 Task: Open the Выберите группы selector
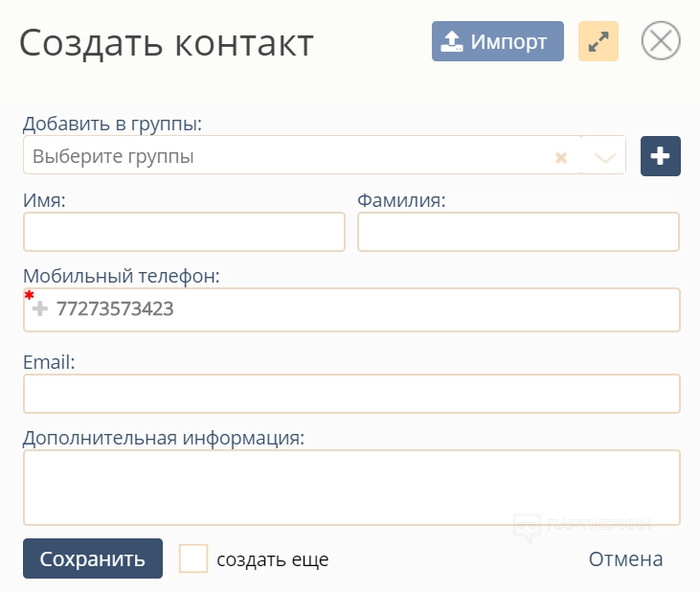[287, 156]
